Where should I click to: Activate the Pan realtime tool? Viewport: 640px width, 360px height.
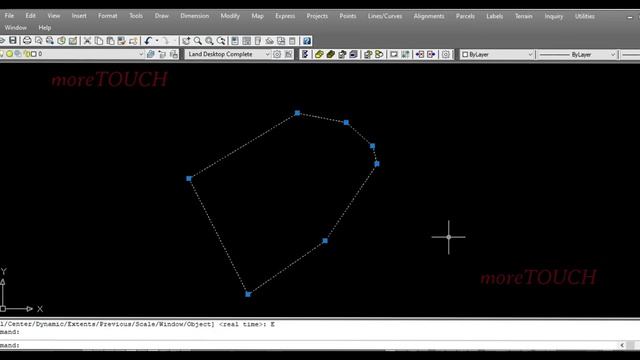186,40
